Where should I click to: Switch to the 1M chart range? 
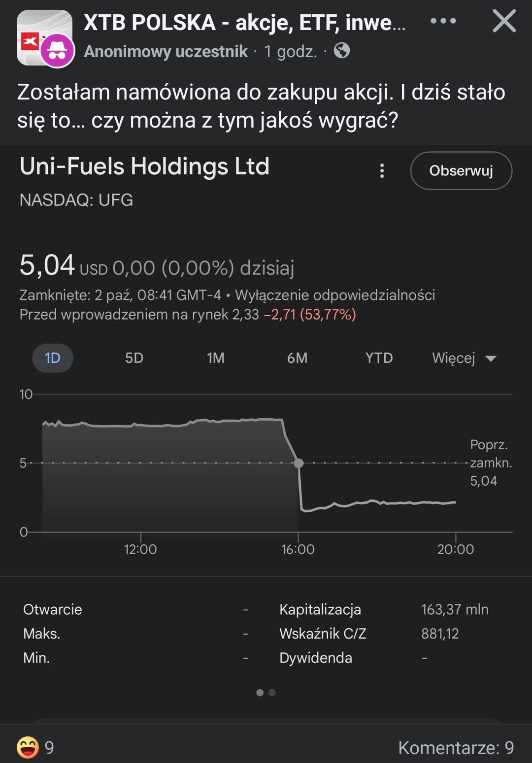[216, 358]
